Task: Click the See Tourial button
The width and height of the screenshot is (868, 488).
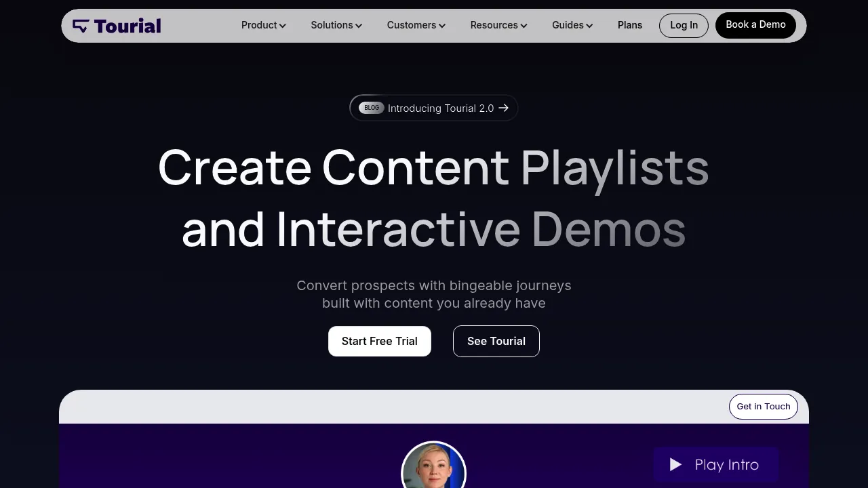Action: pos(496,341)
